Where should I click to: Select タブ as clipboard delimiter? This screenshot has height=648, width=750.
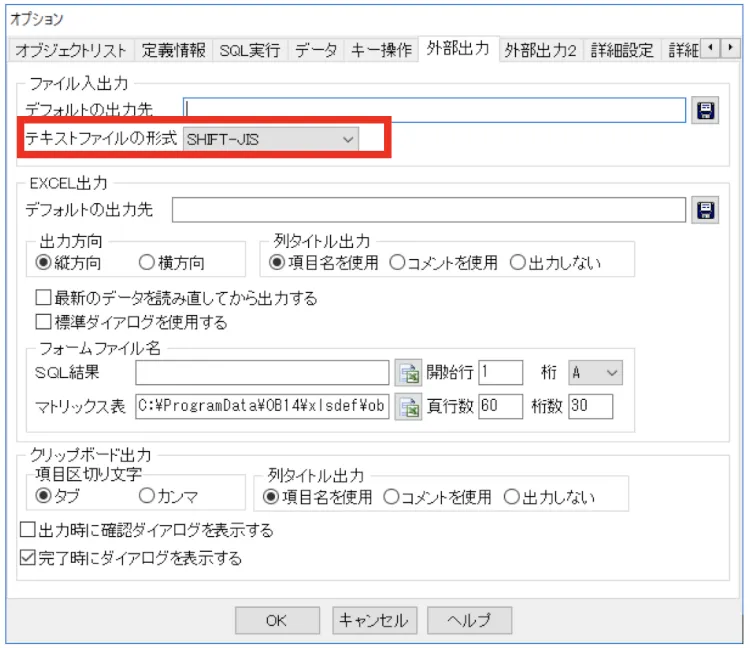(57, 496)
